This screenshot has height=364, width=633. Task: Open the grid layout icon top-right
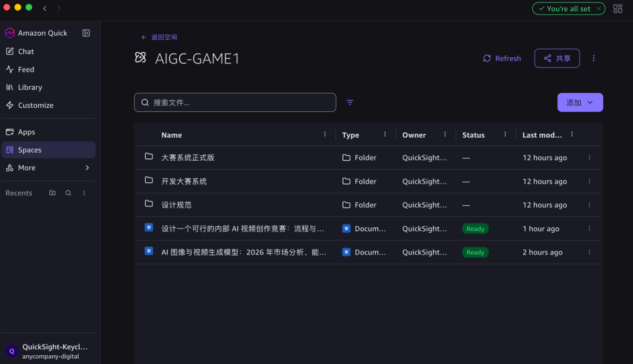618,8
